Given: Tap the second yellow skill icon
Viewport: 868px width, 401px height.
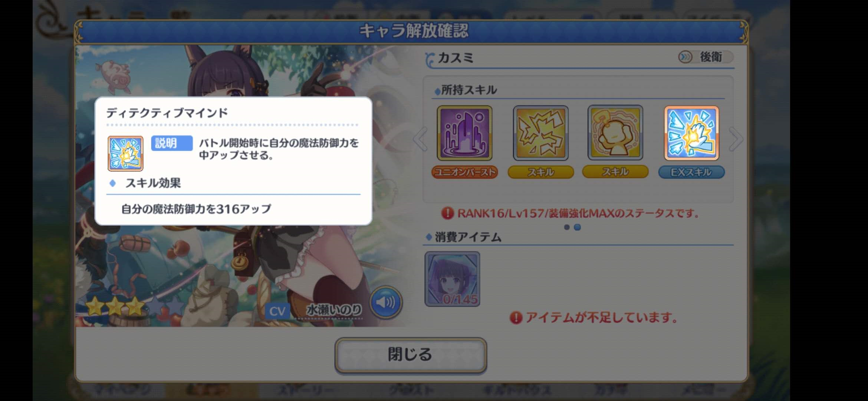Looking at the screenshot, I should coord(615,133).
